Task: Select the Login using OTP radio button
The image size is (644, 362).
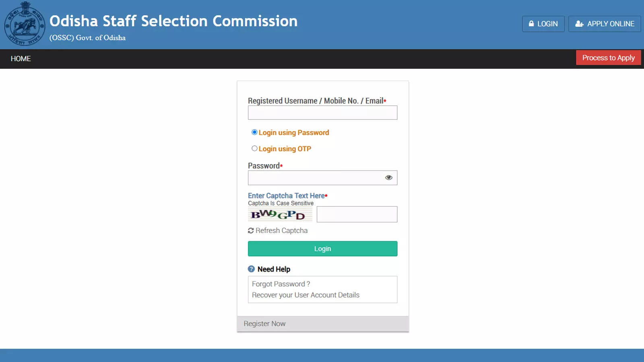Action: coord(254,148)
